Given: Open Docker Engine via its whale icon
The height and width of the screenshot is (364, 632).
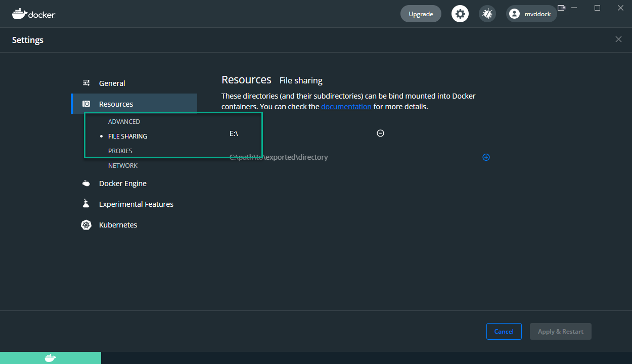Looking at the screenshot, I should click(x=85, y=183).
